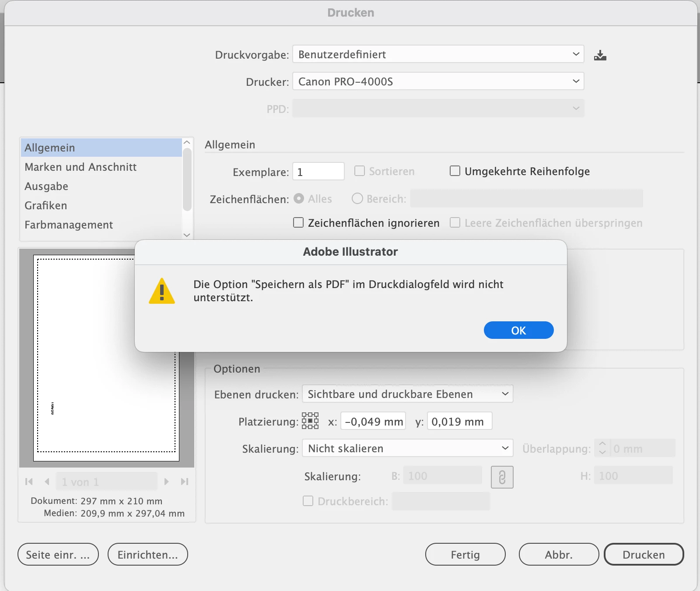Open the Skalierung dropdown Nicht skalieren
The height and width of the screenshot is (591, 700).
click(407, 448)
